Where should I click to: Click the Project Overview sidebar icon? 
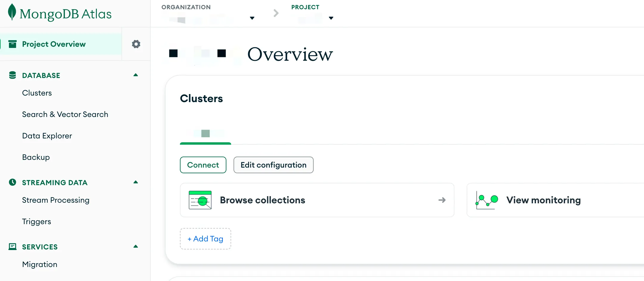coord(12,44)
